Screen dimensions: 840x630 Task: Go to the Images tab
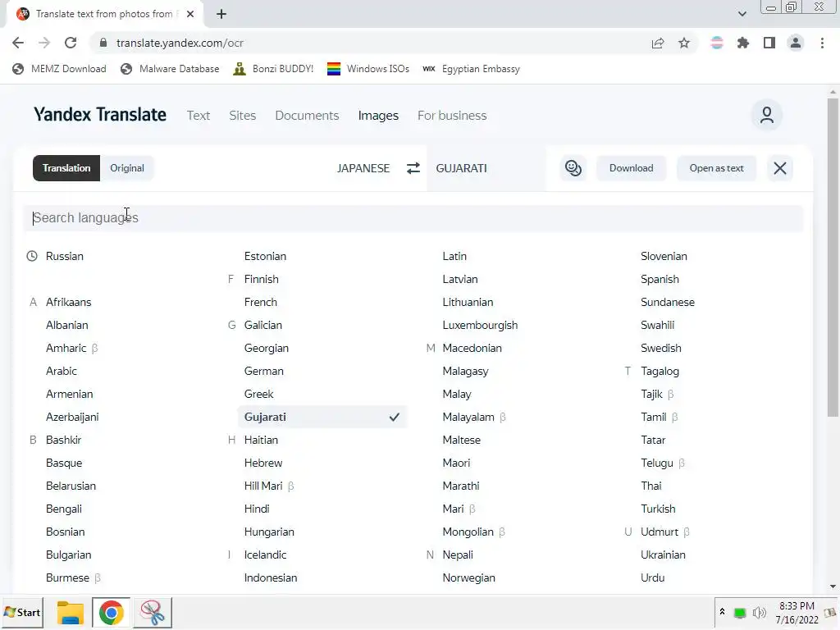click(x=378, y=115)
